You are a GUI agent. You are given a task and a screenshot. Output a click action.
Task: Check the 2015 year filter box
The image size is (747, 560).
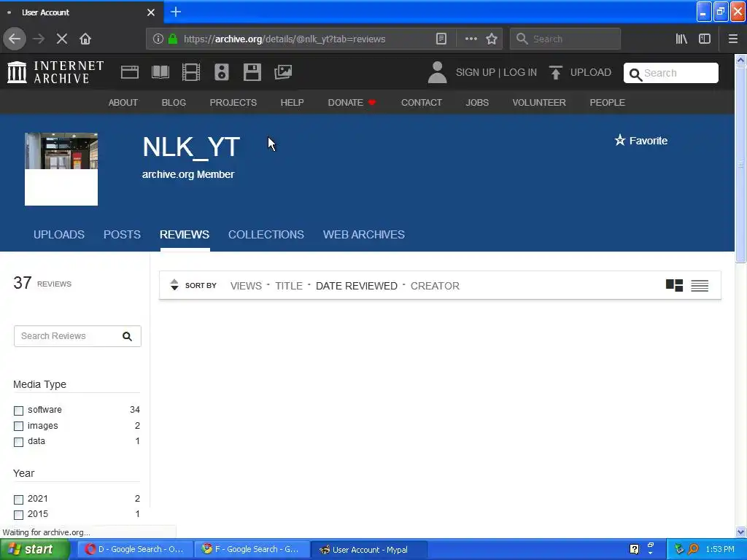pyautogui.click(x=18, y=515)
